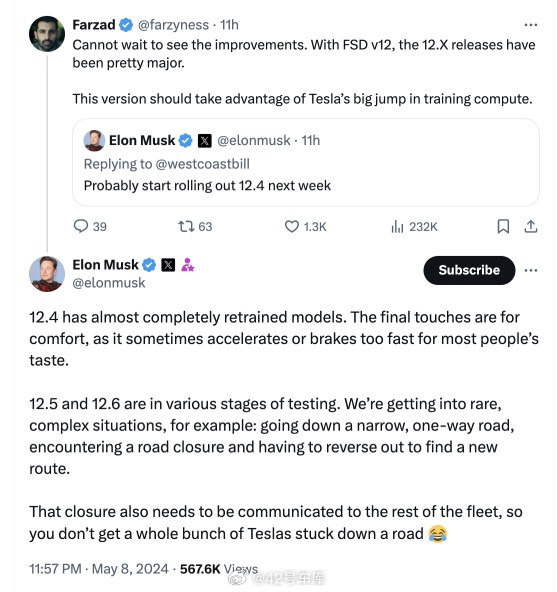Open more options beside Subscribe button
Screen dimensions: 557x592
(531, 270)
